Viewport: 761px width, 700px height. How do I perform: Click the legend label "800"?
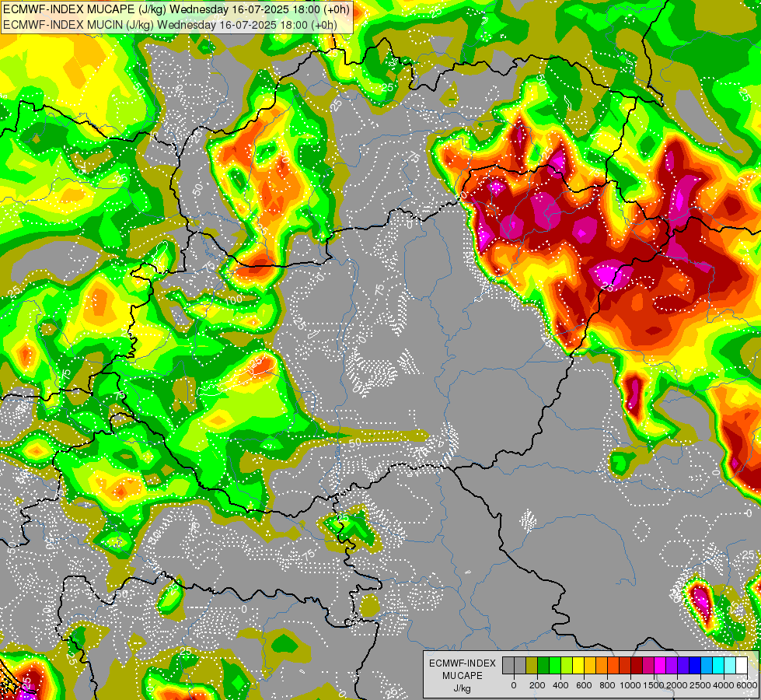tap(607, 685)
